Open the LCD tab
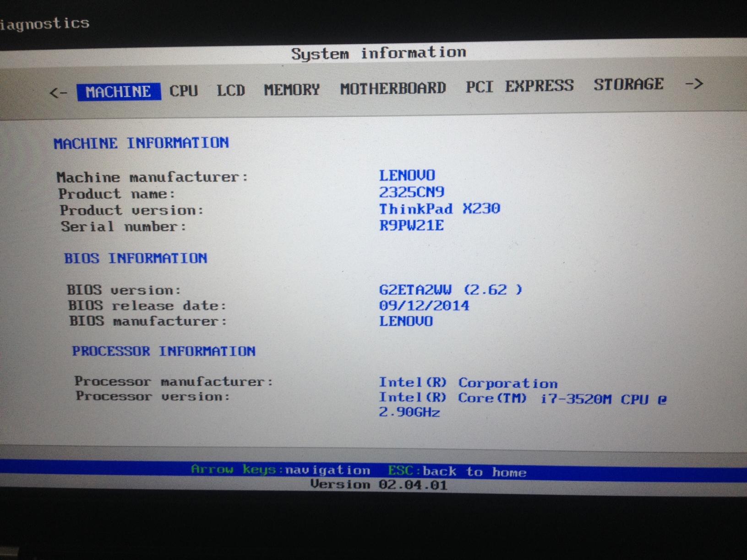This screenshot has height=560, width=747. (x=231, y=90)
